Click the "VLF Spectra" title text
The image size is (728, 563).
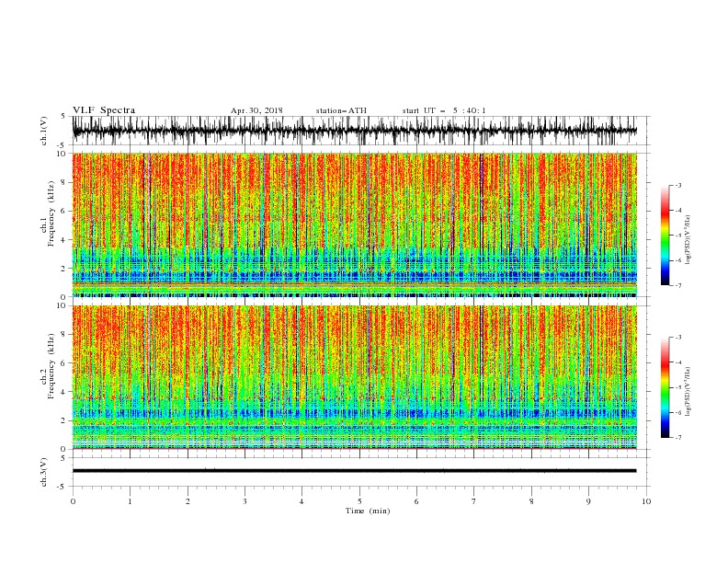coord(104,110)
